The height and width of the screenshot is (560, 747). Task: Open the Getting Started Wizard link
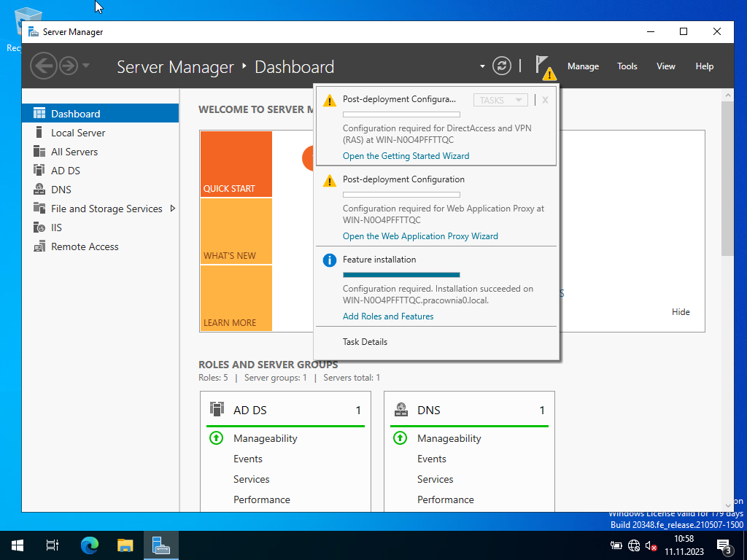[406, 156]
